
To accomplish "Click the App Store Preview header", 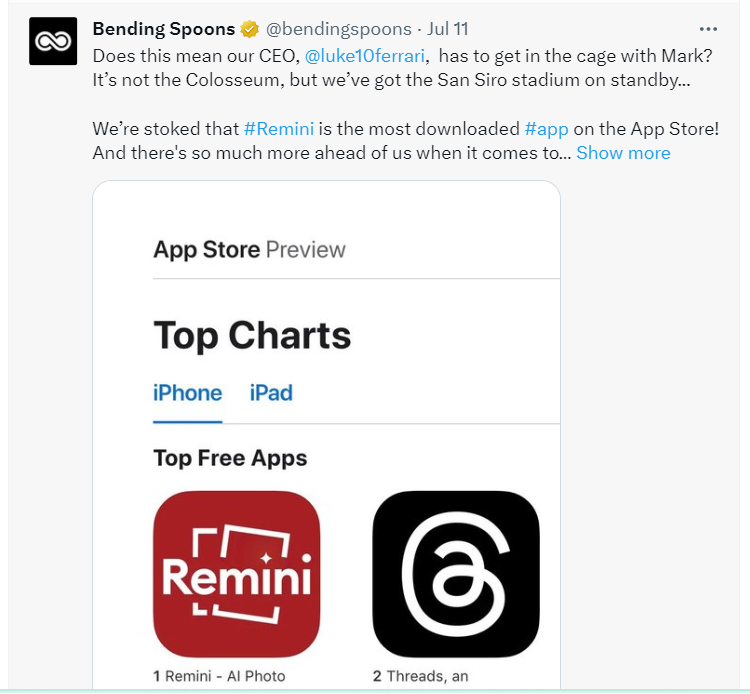I will pos(249,250).
